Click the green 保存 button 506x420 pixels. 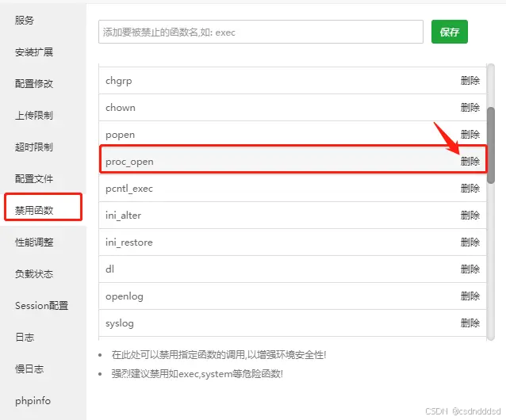coord(450,32)
